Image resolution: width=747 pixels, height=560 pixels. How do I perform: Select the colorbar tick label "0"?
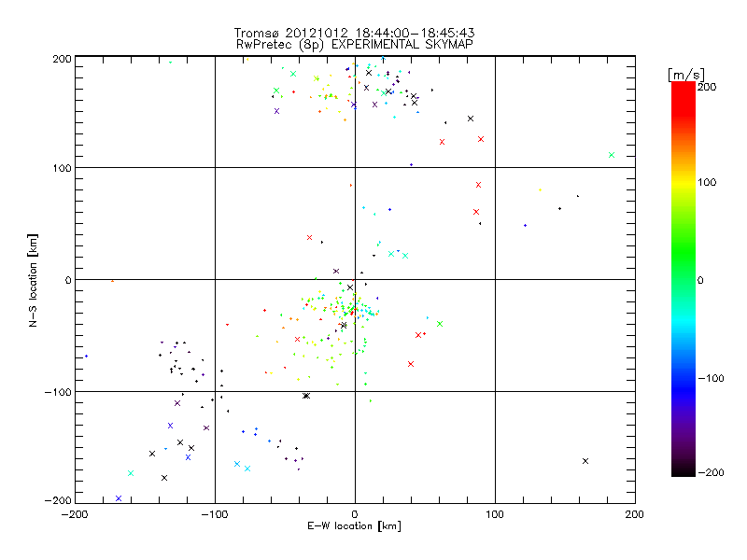[700, 280]
